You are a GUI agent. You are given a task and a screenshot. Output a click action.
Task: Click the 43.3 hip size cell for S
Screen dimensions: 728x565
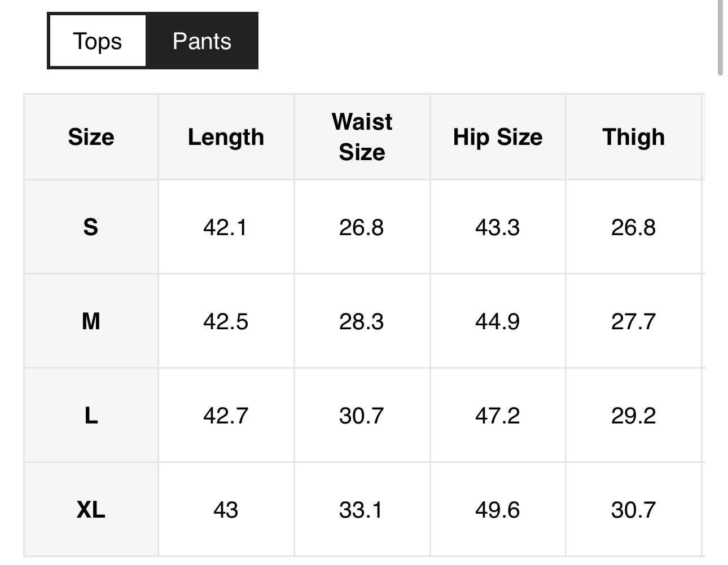(x=498, y=227)
